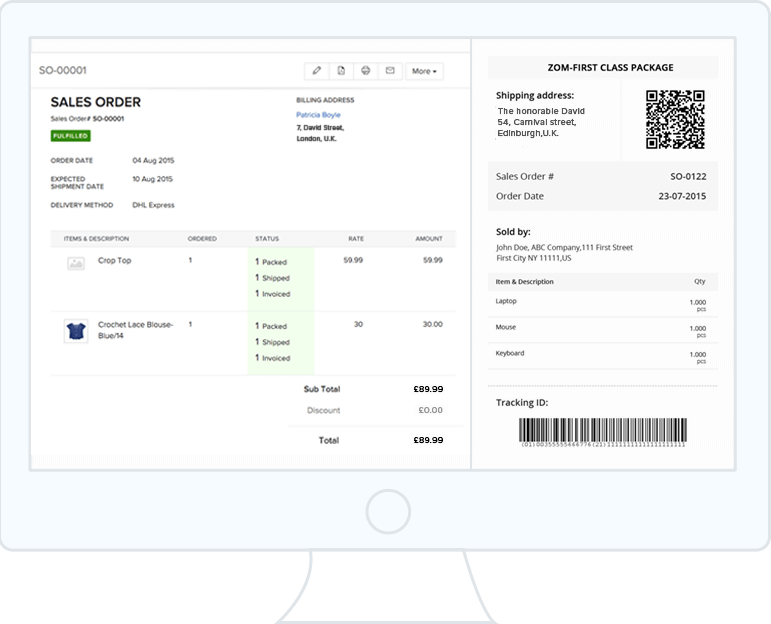
Task: Click the ITEMS & DESCRIPTION column header
Action: click(x=96, y=238)
